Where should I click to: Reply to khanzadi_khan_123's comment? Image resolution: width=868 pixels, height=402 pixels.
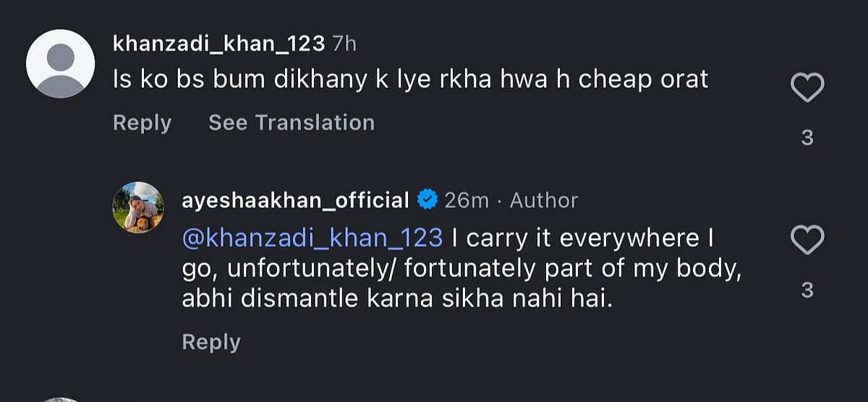pos(142,123)
